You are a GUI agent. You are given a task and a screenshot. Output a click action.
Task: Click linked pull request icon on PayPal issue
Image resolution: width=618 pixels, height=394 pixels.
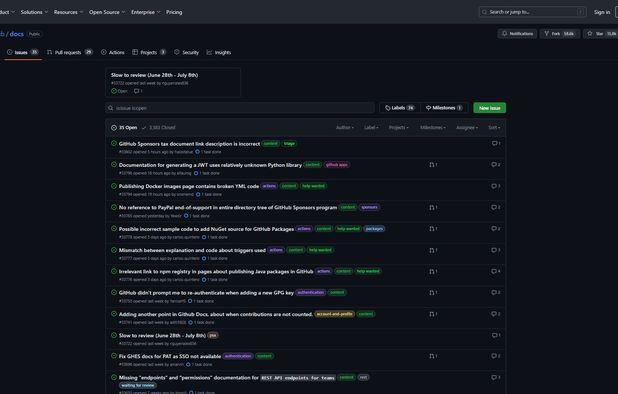click(x=433, y=207)
